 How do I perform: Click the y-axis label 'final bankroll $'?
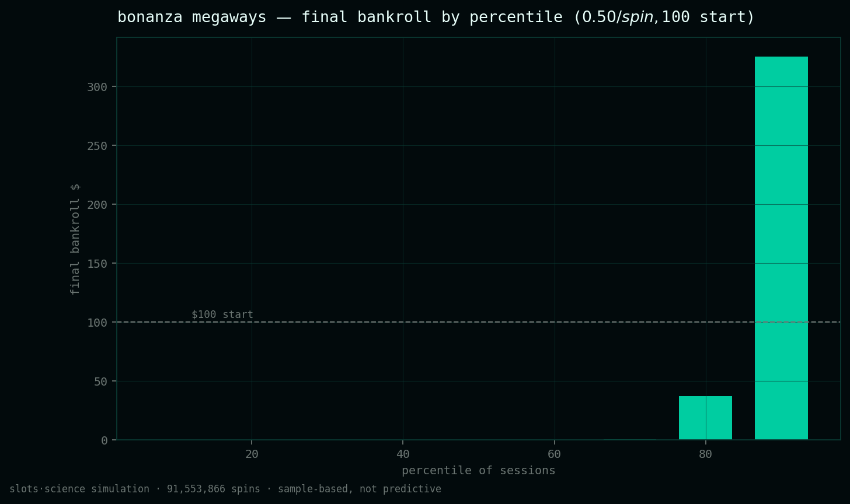(75, 239)
